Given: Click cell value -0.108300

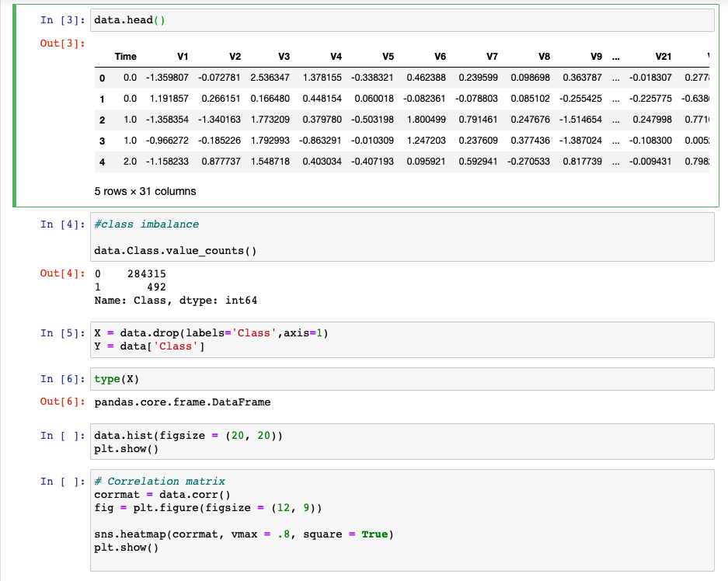Looking at the screenshot, I should [x=650, y=140].
